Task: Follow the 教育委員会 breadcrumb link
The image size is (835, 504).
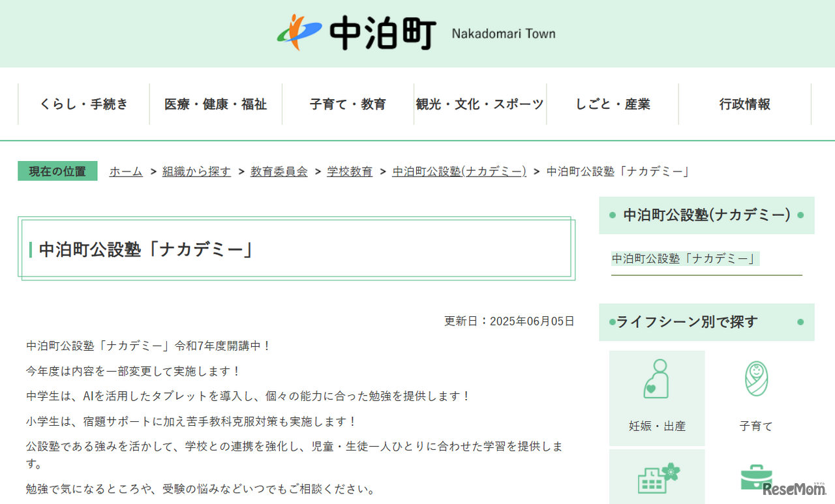Action: 279,171
